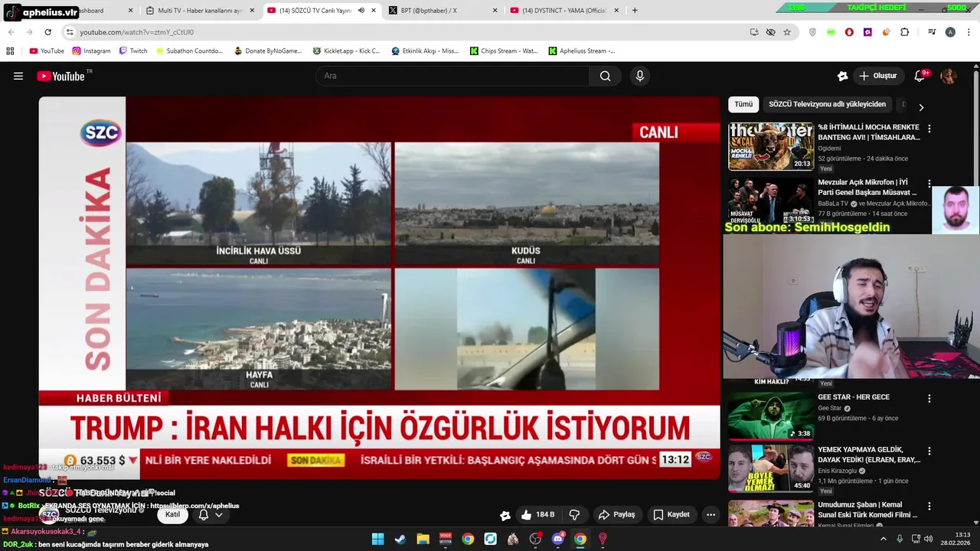The height and width of the screenshot is (551, 980).
Task: Open options for Mocha Renkte Banteng video
Action: pos(929,129)
